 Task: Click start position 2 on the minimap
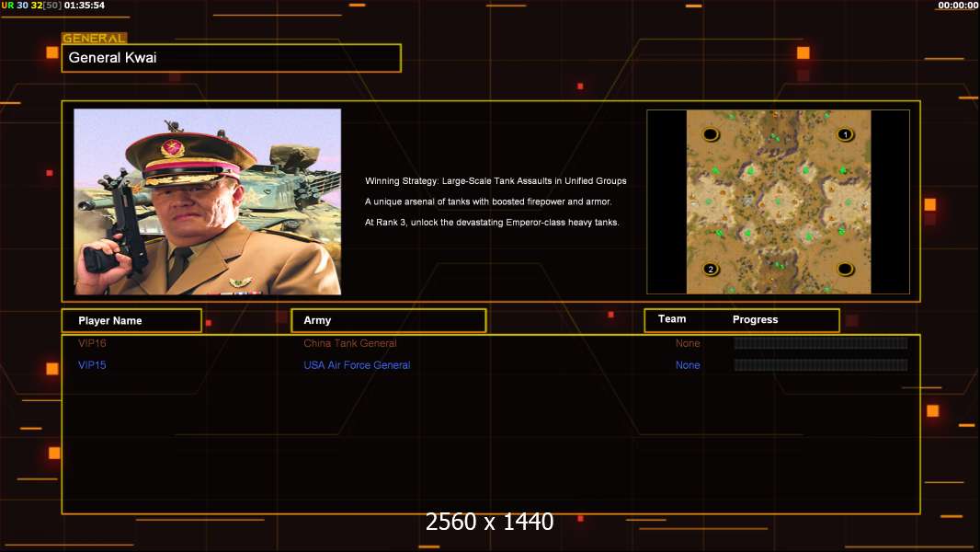tap(711, 270)
